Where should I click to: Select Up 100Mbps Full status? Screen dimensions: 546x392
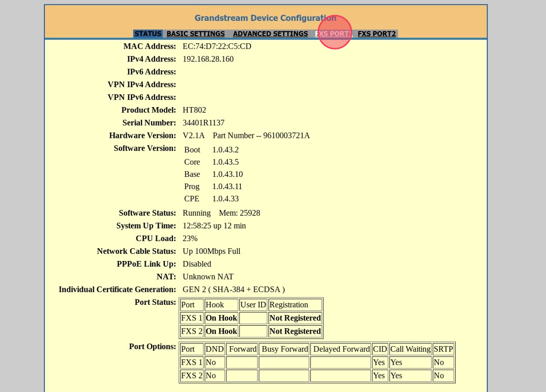click(212, 251)
